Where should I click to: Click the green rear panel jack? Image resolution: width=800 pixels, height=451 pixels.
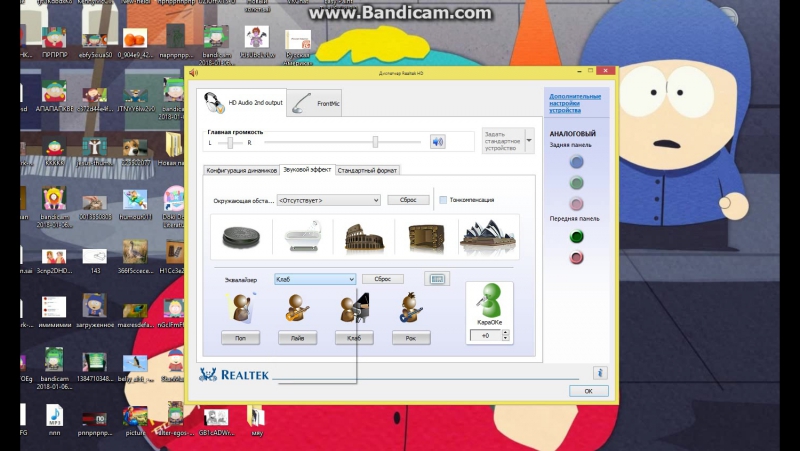click(x=577, y=183)
